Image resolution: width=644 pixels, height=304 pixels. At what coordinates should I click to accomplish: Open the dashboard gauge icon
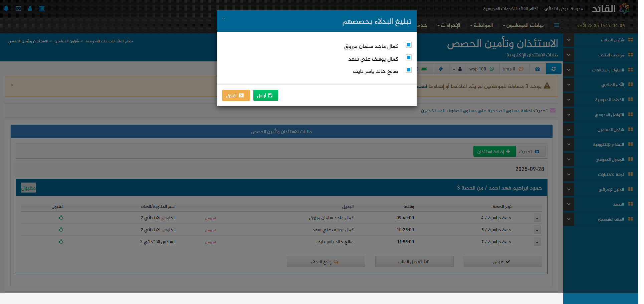(x=537, y=69)
